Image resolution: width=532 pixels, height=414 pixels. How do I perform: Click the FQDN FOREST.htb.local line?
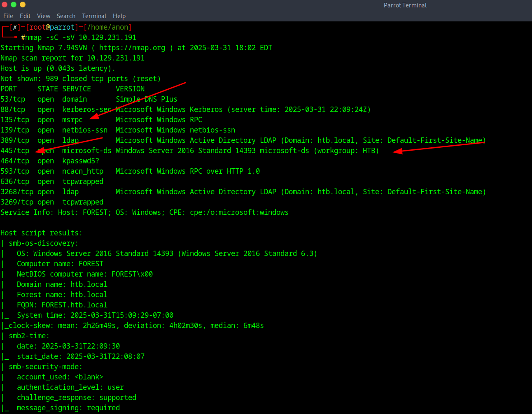(62, 305)
